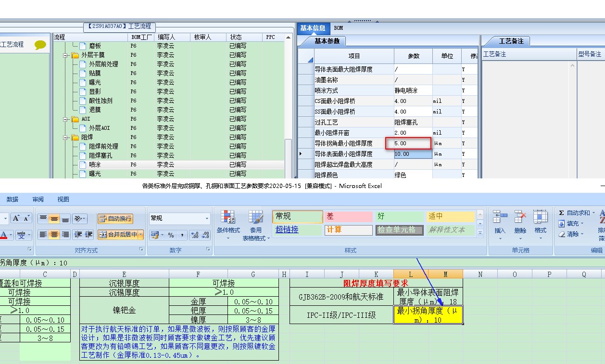Toggle 自动换行 wrap text

[115, 219]
